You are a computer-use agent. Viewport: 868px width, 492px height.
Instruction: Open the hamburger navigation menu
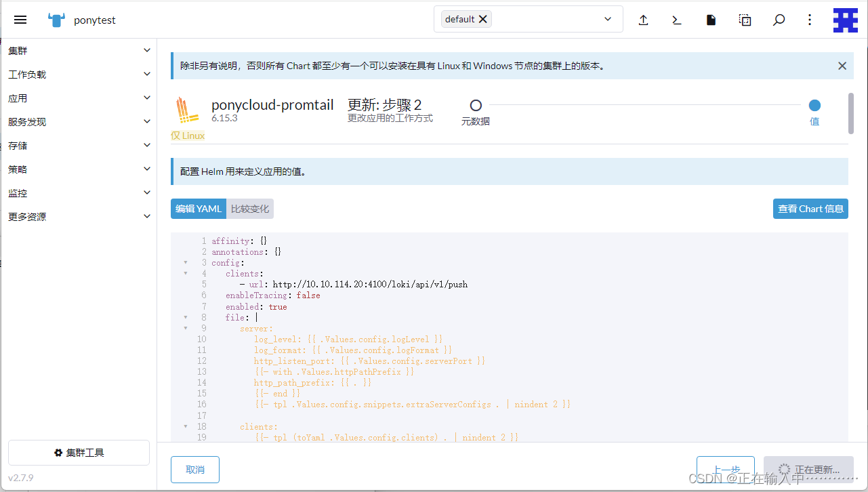(20, 20)
